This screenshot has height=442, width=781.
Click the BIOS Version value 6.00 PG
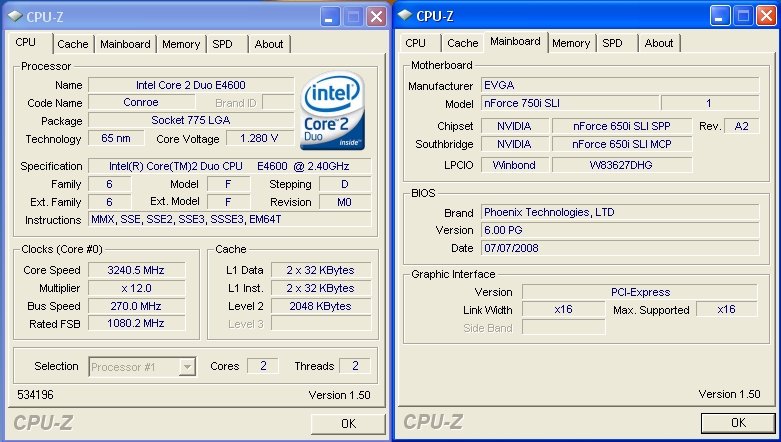620,230
